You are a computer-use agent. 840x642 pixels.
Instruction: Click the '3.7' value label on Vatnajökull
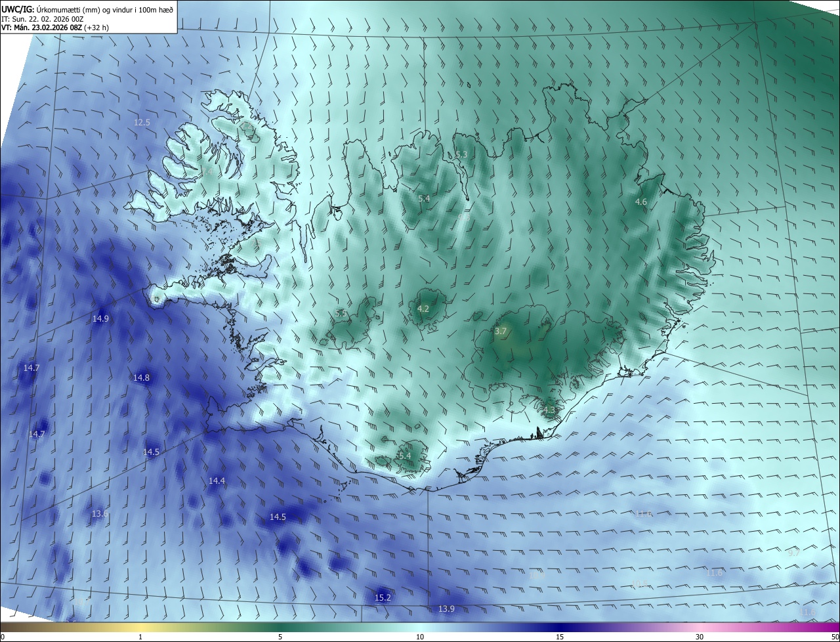click(501, 332)
